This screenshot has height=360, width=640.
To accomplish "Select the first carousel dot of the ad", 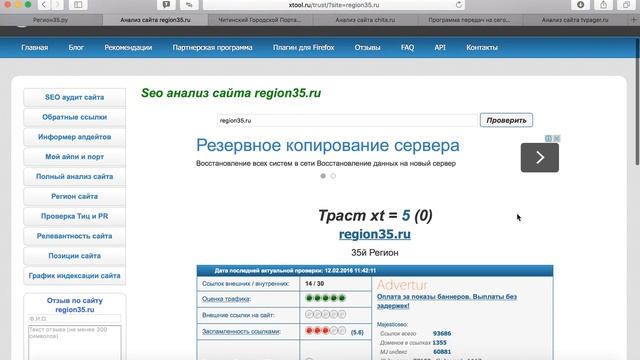I will click(x=323, y=176).
